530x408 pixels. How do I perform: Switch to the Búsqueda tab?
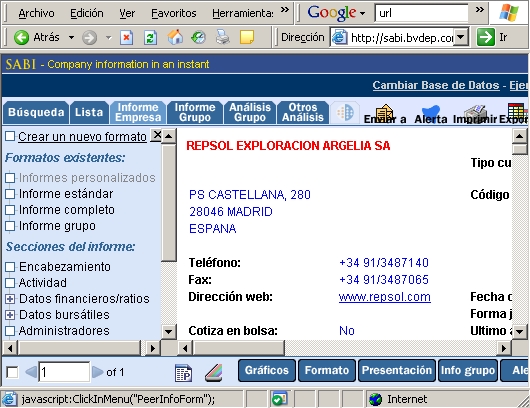pyautogui.click(x=36, y=112)
